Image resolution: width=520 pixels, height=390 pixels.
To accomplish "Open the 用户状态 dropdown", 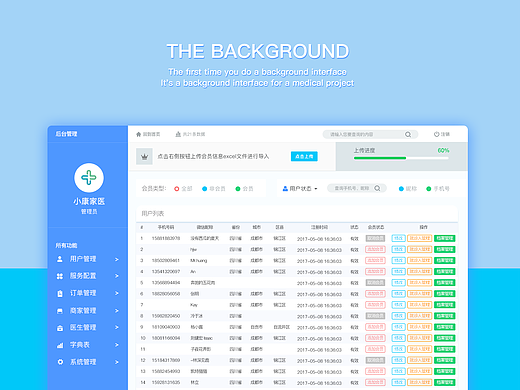I will [x=300, y=188].
